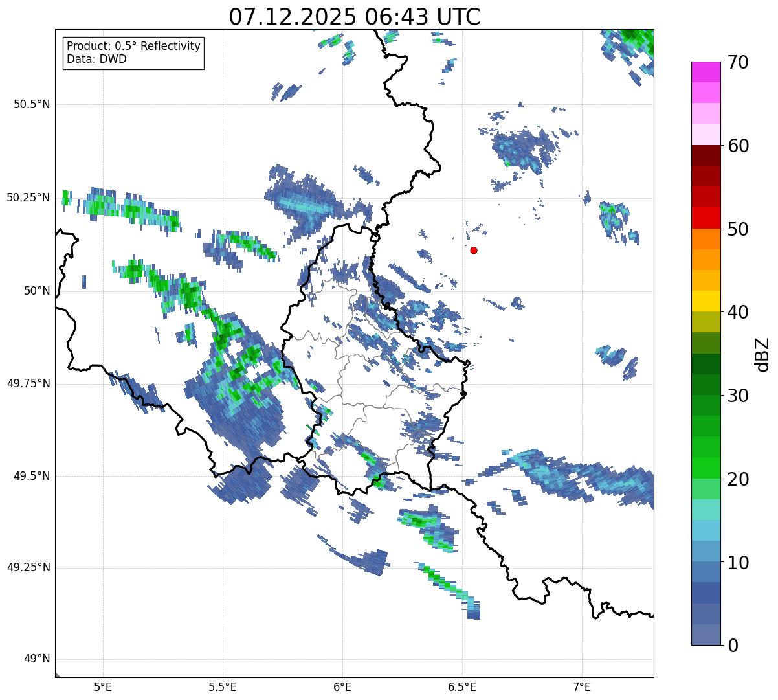Select the 49.75°N latitude label

28,383
